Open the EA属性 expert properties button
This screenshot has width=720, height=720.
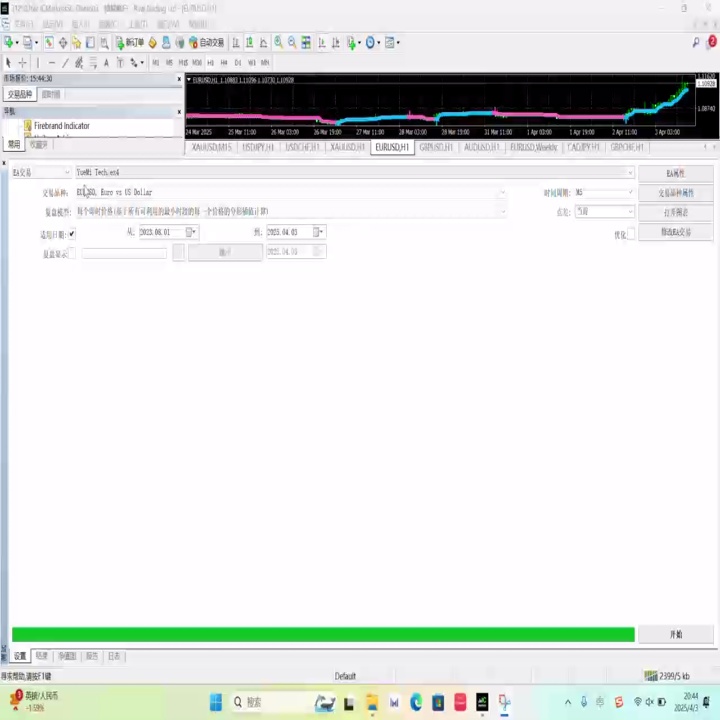click(x=676, y=174)
